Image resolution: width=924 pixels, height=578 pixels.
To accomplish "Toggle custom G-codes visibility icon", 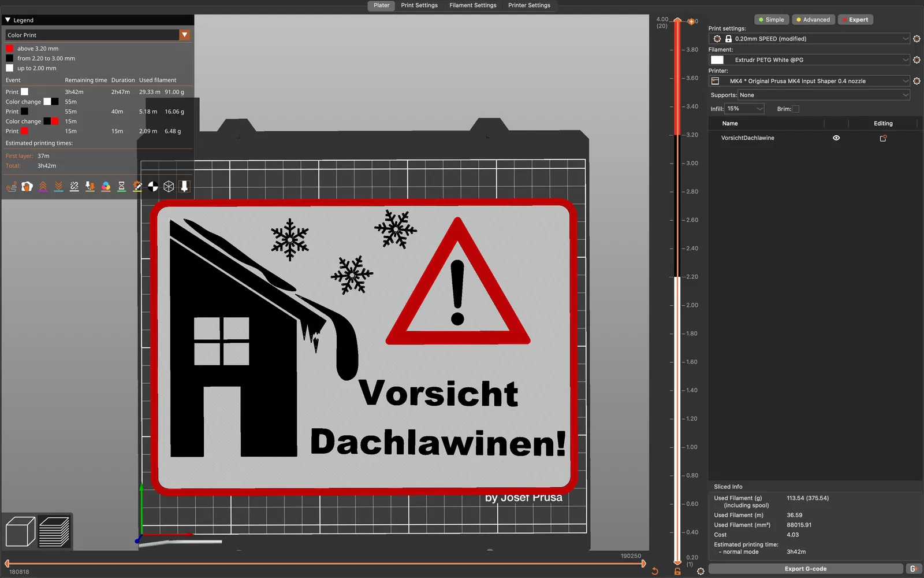I will [137, 186].
